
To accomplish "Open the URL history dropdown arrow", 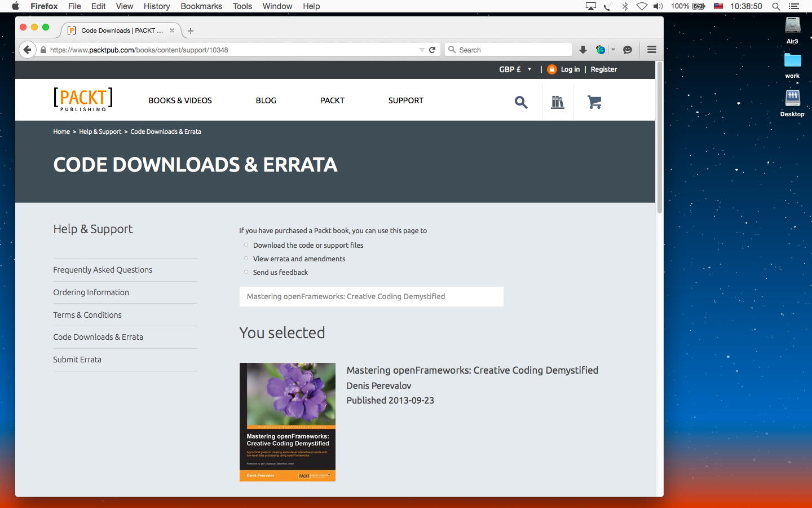I will click(x=422, y=50).
